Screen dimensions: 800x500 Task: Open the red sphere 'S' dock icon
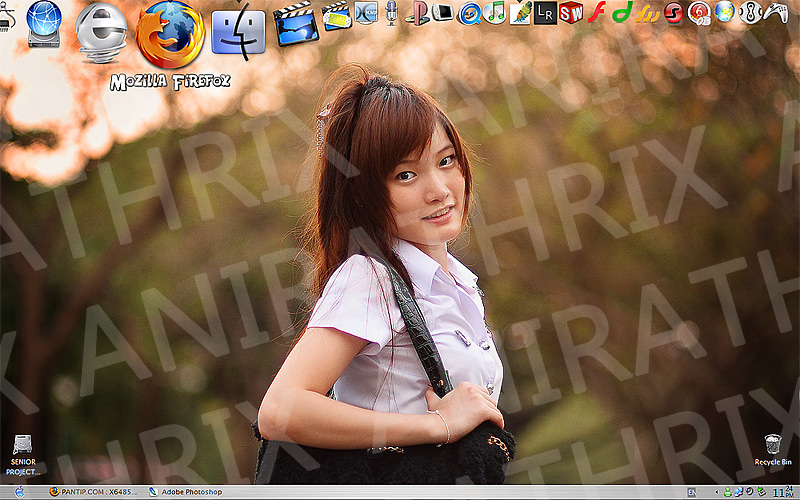click(673, 13)
